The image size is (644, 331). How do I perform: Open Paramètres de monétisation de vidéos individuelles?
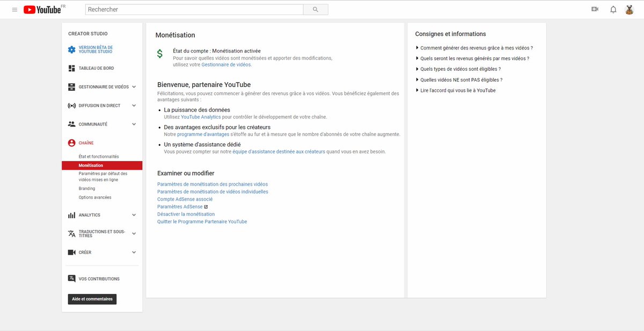tap(213, 192)
